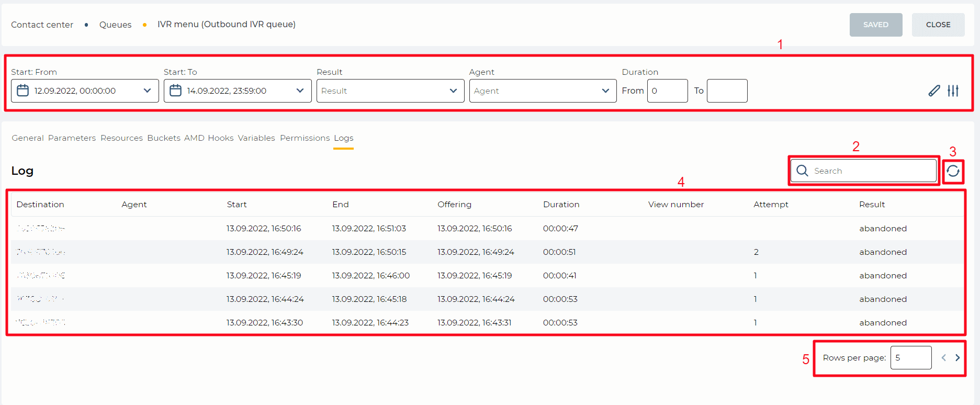
Task: Click the Rows per page input
Action: coord(911,358)
